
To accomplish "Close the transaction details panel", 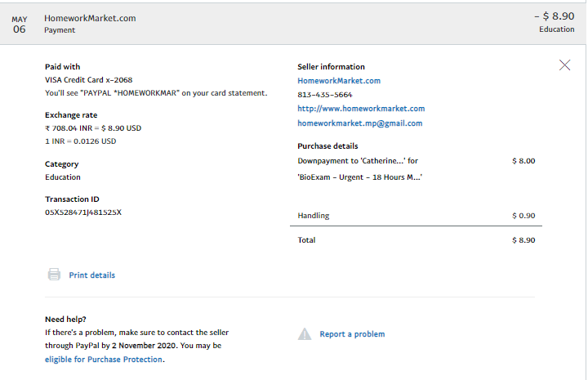I will 564,65.
